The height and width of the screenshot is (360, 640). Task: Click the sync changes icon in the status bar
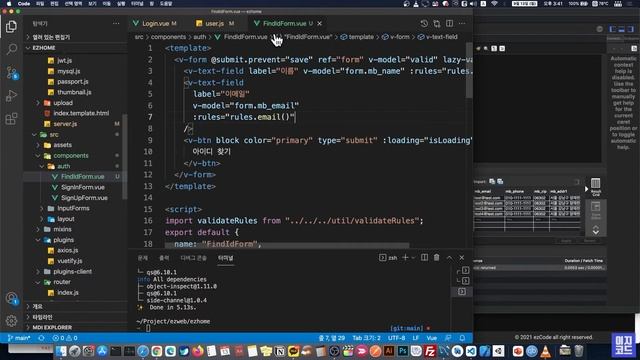coord(41,338)
